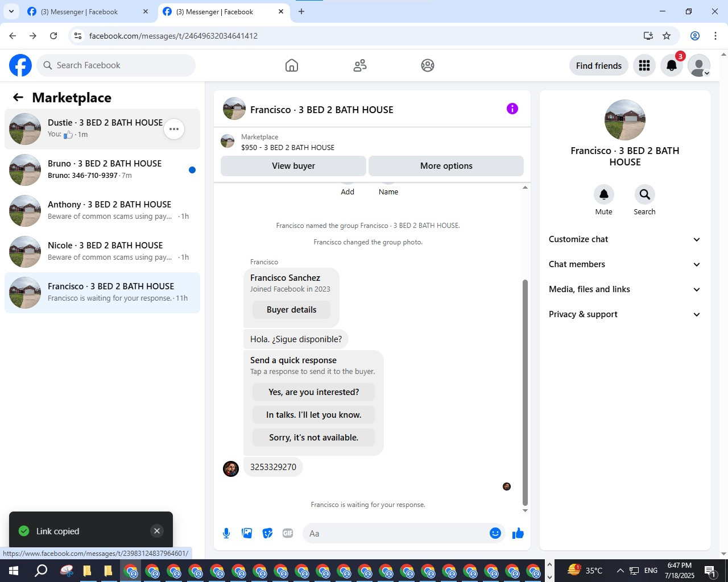Bookmark this page with star icon
The image size is (728, 582).
click(667, 36)
